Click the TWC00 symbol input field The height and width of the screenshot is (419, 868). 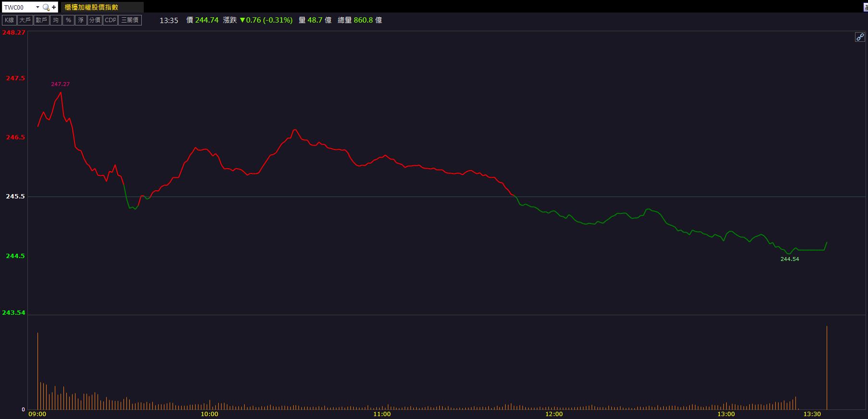(18, 7)
